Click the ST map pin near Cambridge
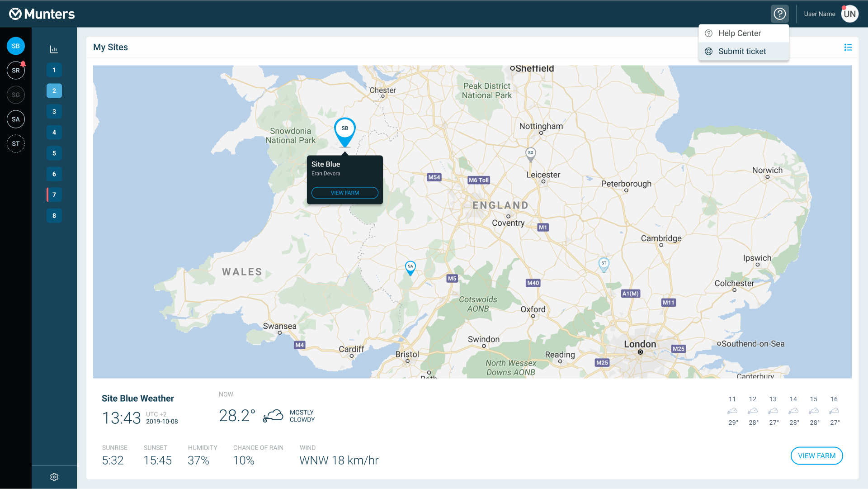The width and height of the screenshot is (868, 489). pos(604,264)
